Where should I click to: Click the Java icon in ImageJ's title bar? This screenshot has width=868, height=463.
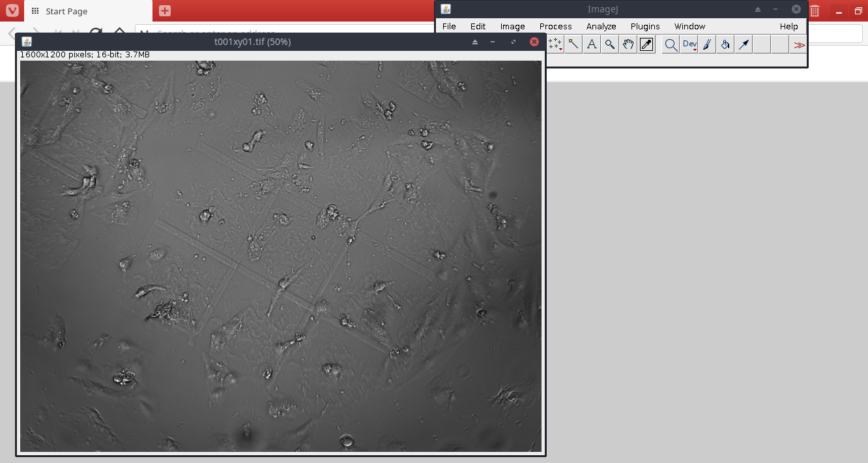pos(446,8)
